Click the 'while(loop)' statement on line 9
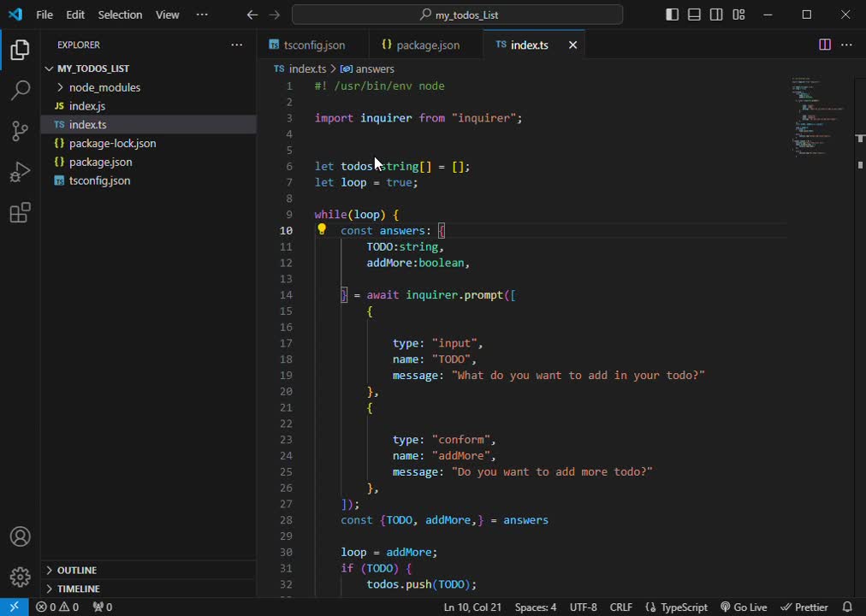The width and height of the screenshot is (866, 616). point(350,214)
